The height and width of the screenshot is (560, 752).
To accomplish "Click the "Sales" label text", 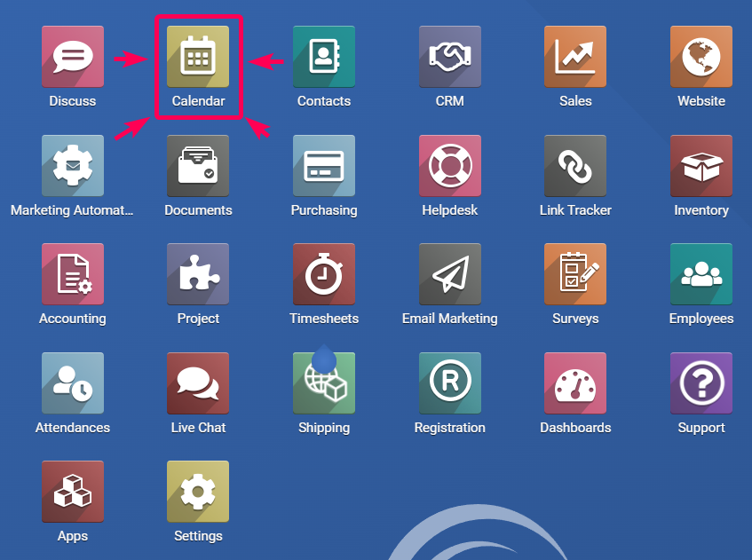I will (575, 100).
